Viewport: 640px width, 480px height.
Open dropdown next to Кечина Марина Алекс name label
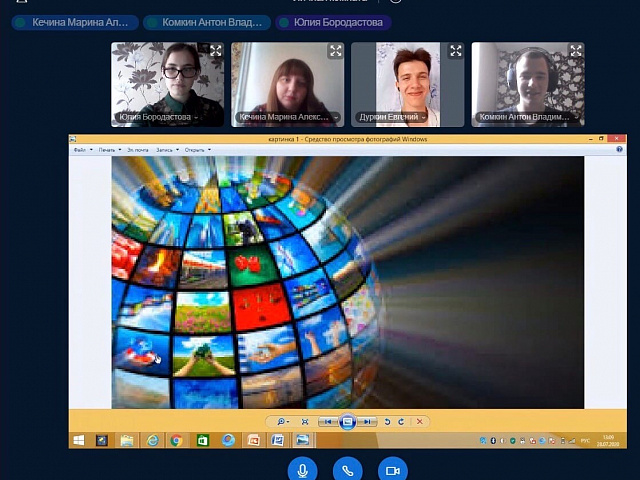(x=336, y=118)
